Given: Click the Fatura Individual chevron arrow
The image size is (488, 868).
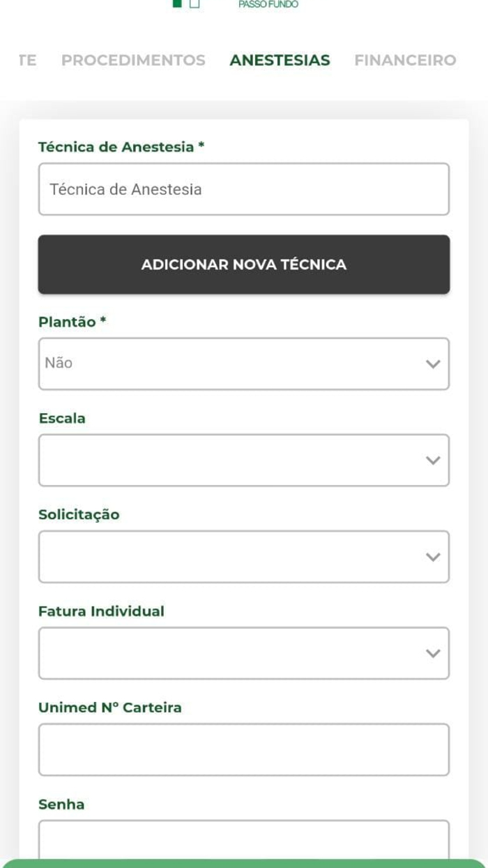Looking at the screenshot, I should tap(433, 652).
